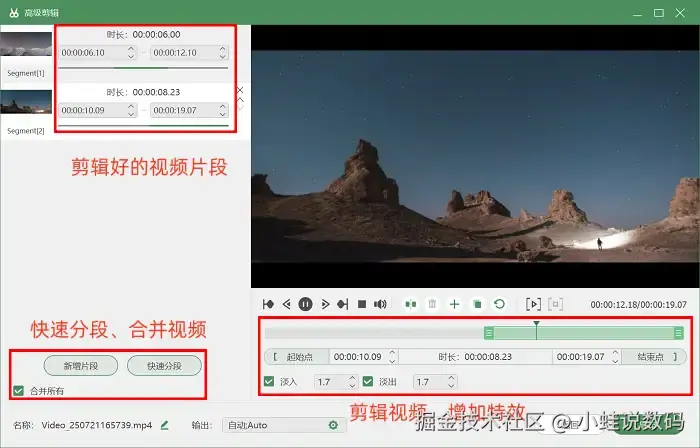Click the Segment[1] label
The image size is (700, 448).
(26, 73)
